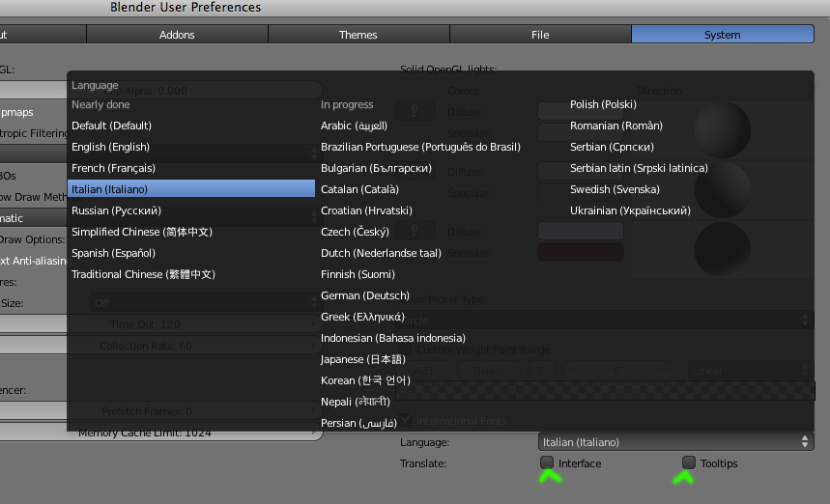This screenshot has width=830, height=504.
Task: Enable the Tooltips translation checkbox
Action: [689, 462]
